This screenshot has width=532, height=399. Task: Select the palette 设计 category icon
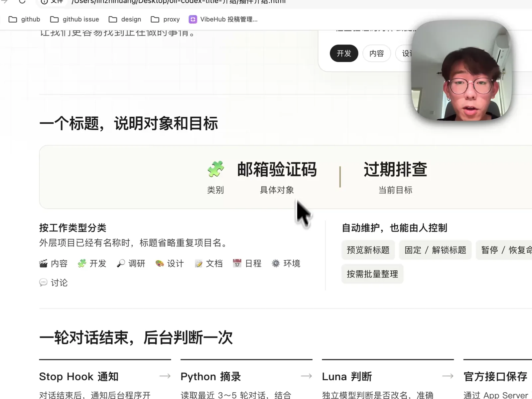point(160,264)
